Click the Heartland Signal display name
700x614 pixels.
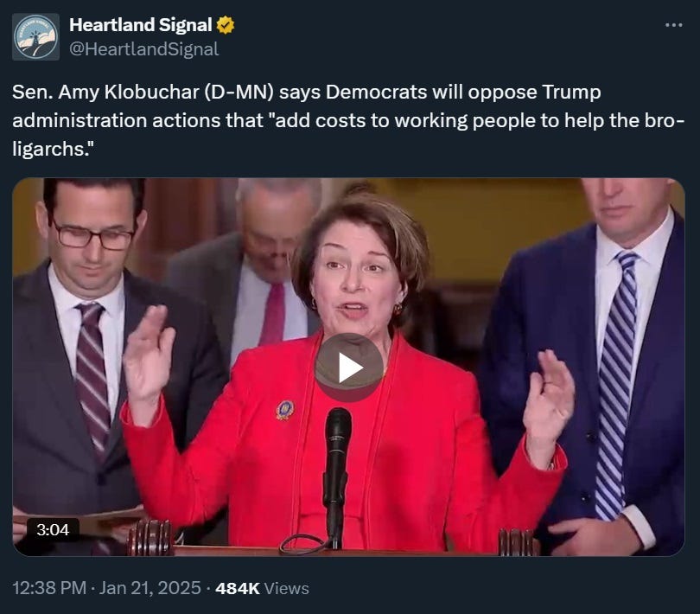[x=141, y=25]
